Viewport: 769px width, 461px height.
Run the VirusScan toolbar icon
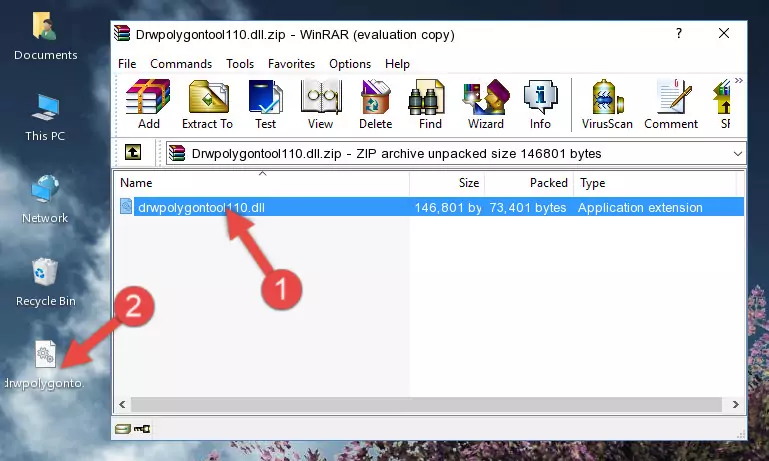pos(607,104)
